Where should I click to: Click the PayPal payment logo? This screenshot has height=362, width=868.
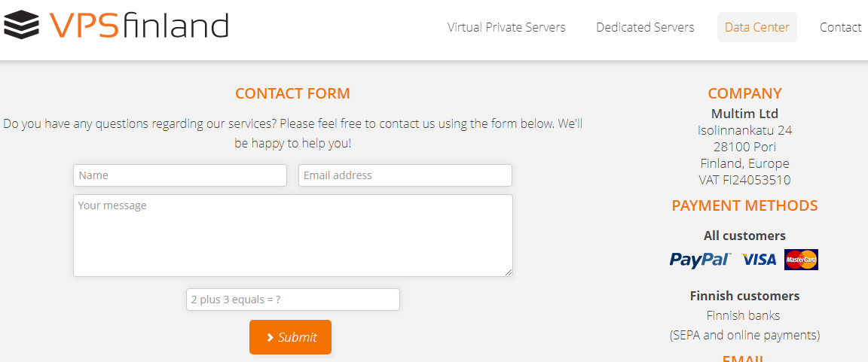700,259
